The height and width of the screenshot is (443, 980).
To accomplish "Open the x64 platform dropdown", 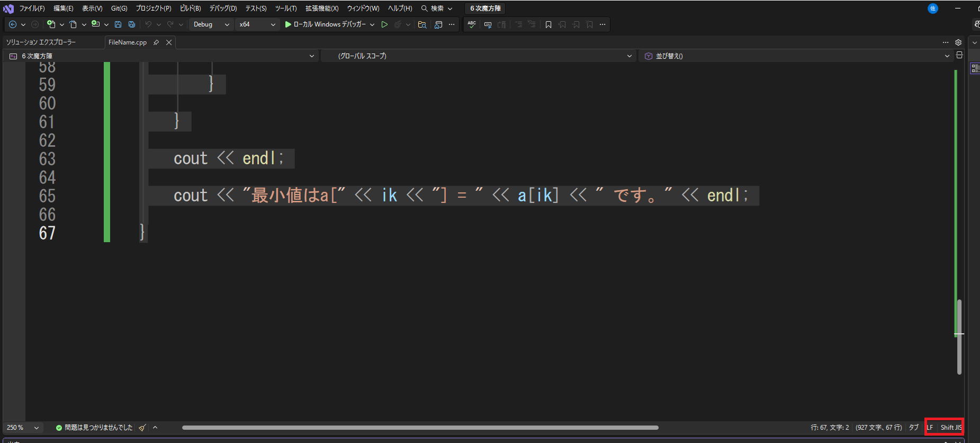I will click(257, 24).
